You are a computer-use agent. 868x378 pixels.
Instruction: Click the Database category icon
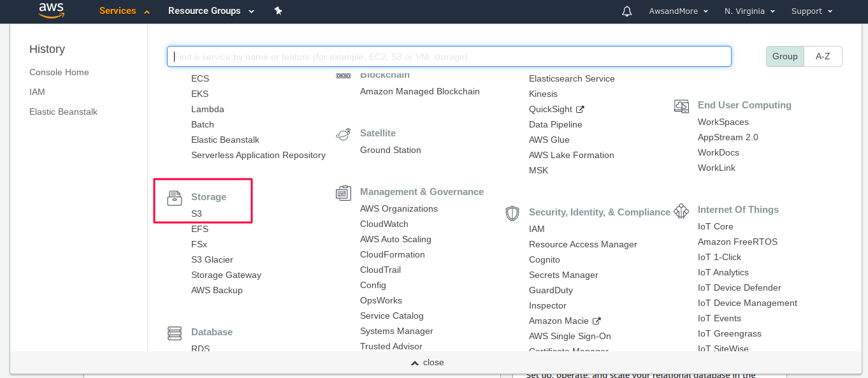tap(175, 333)
